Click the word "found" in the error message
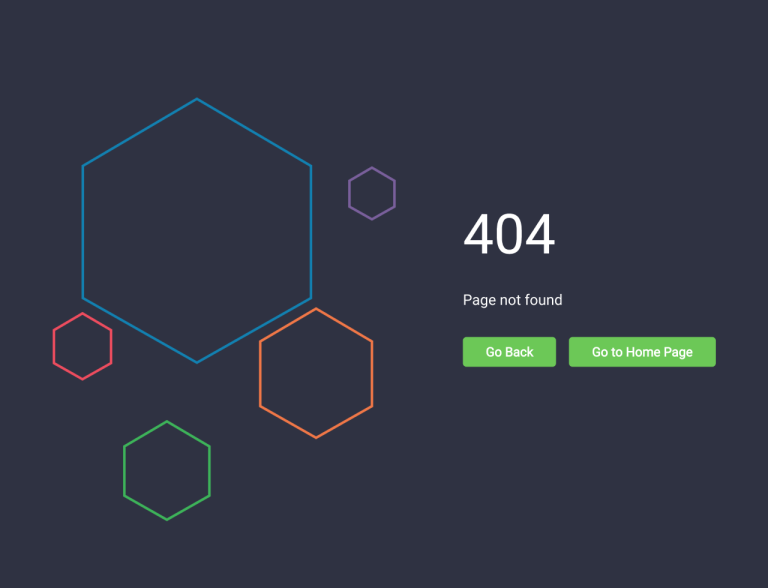The image size is (768, 588). (x=544, y=300)
